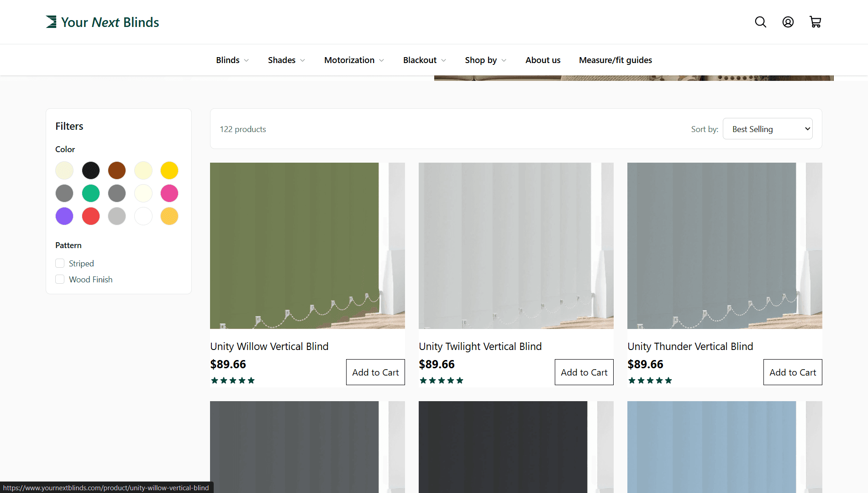
Task: Open the Best Selling sort dropdown
Action: (x=768, y=129)
